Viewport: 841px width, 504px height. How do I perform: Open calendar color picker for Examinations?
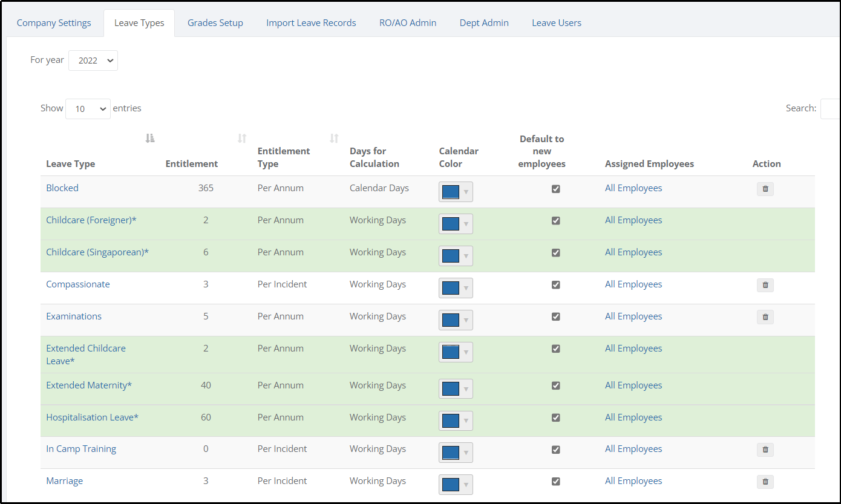(456, 320)
